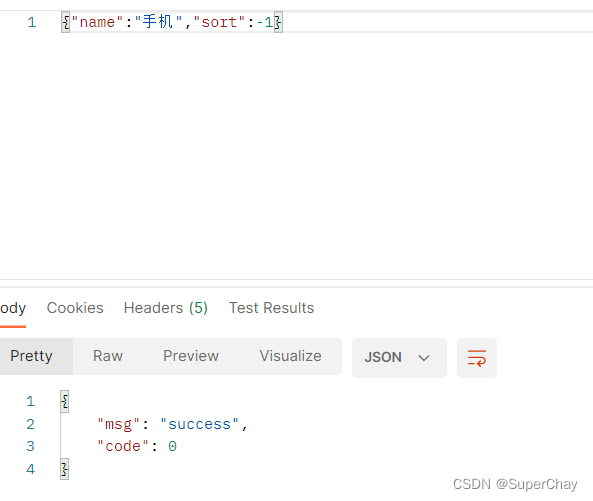Switch to Visualize view
The height and width of the screenshot is (501, 593).
[x=290, y=356]
